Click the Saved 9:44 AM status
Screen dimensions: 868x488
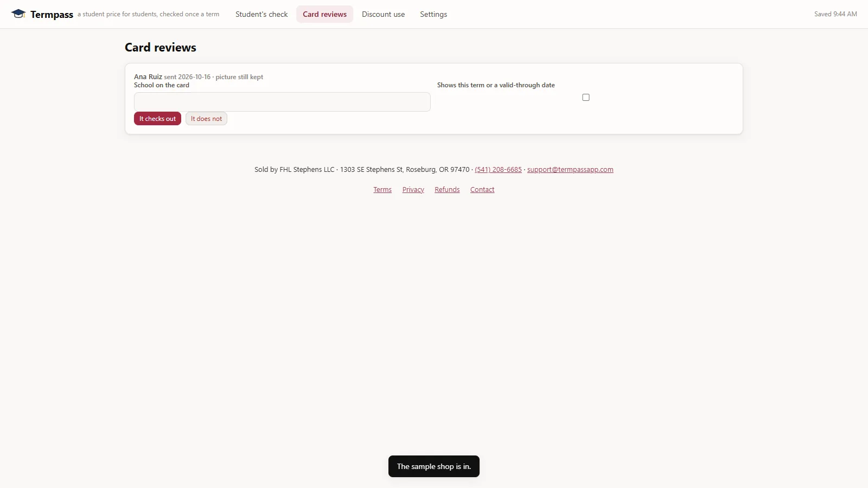(835, 14)
